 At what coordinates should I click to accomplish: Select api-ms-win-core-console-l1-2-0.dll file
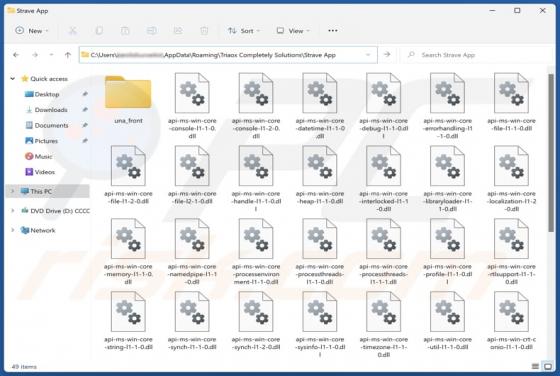pos(256,106)
